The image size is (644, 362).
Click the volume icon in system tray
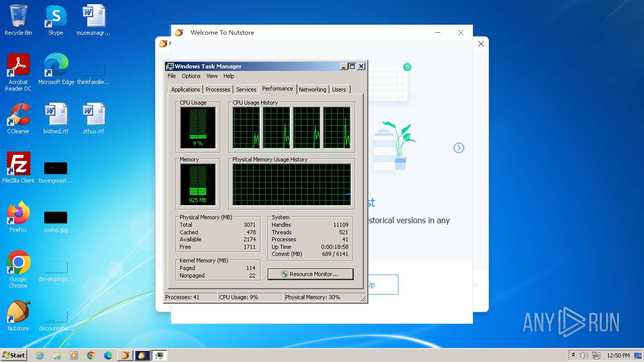(584, 355)
